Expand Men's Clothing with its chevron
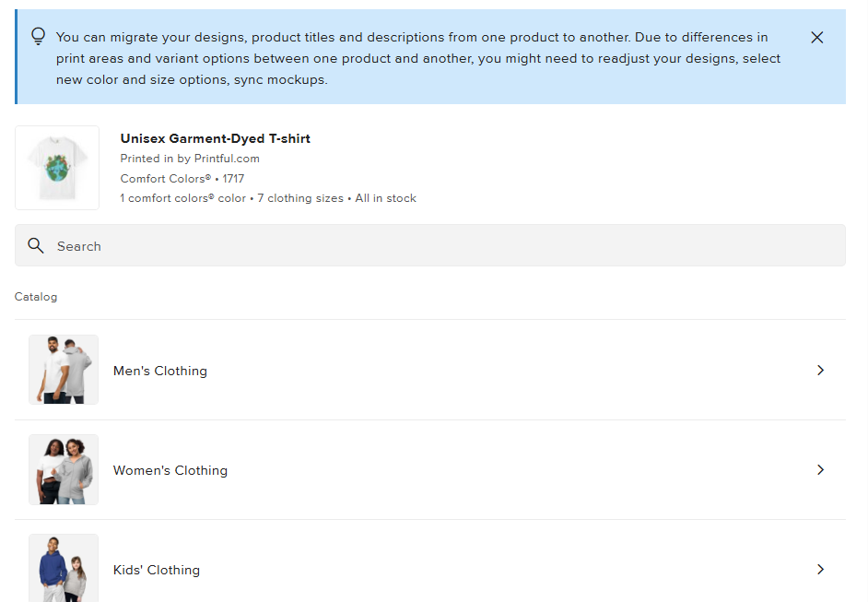 [x=820, y=370]
